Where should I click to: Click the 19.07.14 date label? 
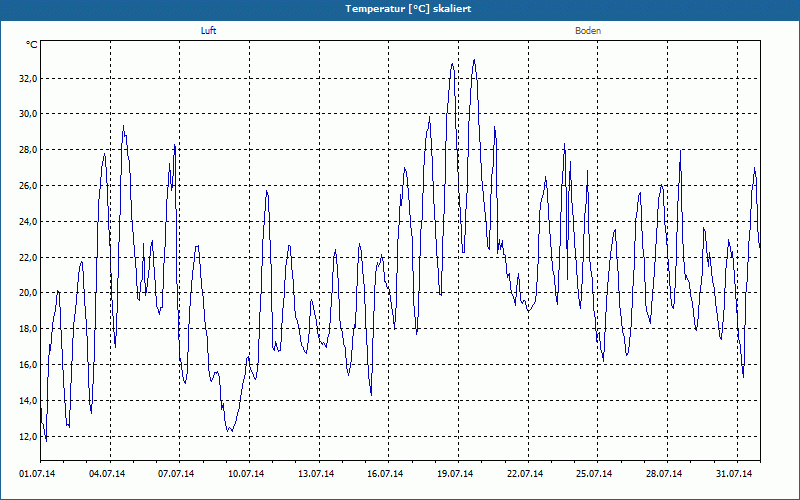[455, 474]
